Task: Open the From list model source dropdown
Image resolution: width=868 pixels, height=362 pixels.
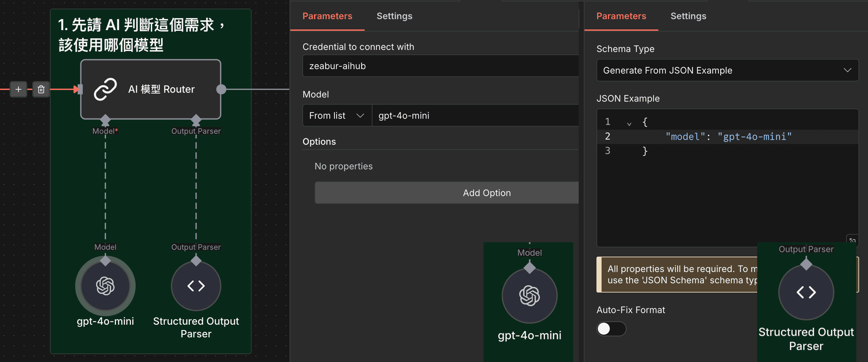Action: point(337,115)
